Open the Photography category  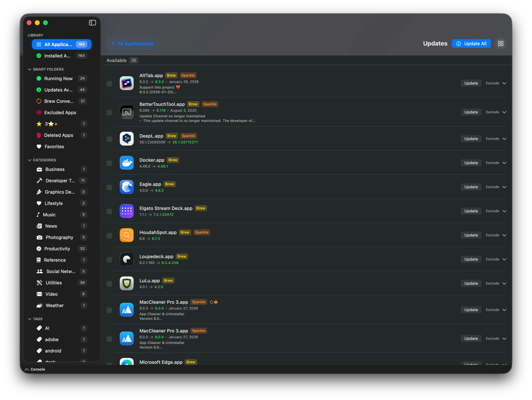(x=62, y=237)
